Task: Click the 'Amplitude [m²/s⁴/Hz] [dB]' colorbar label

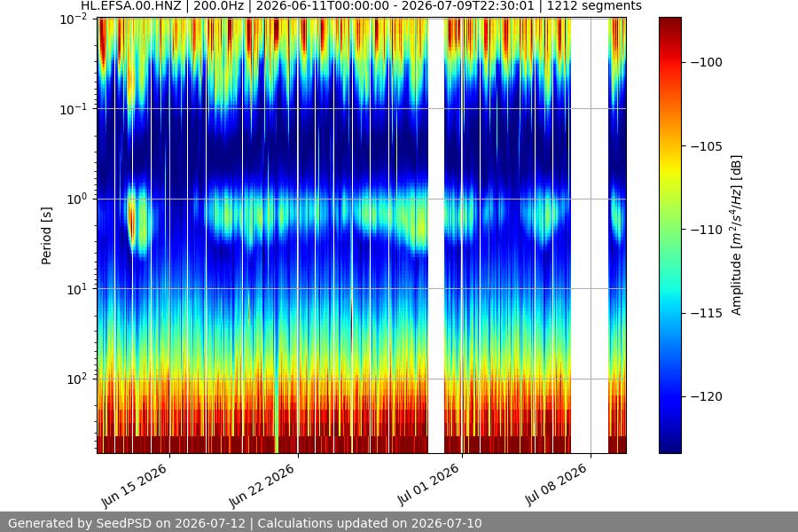Action: (737, 235)
